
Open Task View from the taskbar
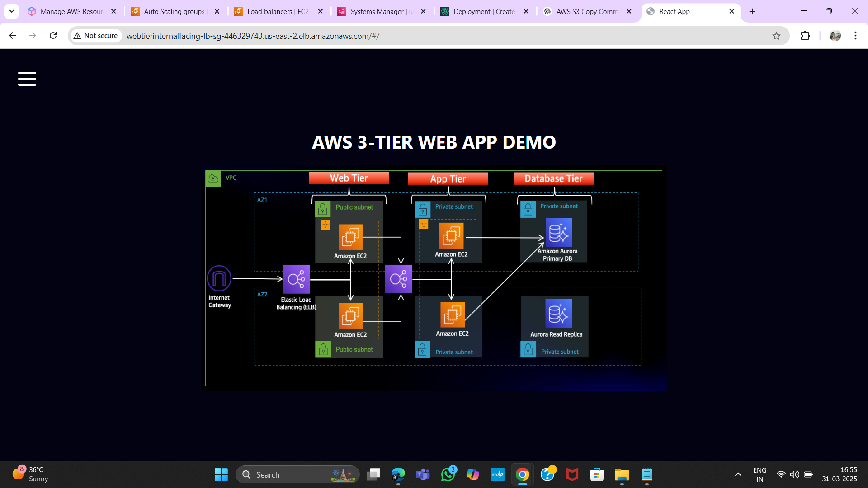pos(373,474)
